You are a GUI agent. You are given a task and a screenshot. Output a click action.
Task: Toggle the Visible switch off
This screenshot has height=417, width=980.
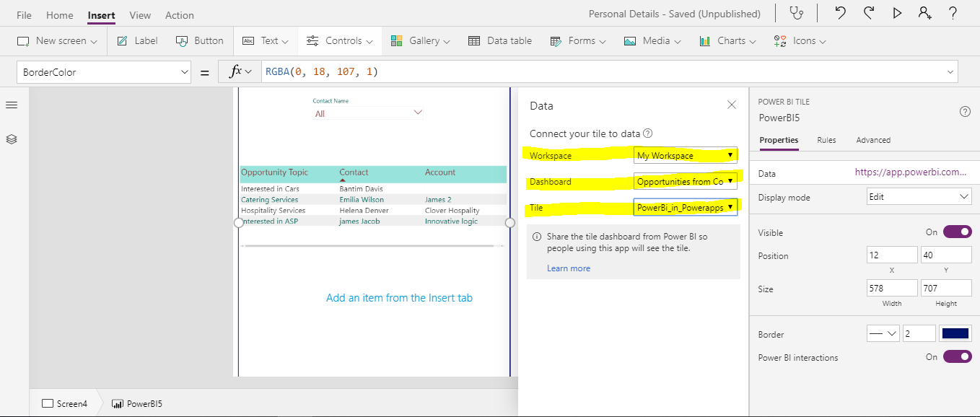point(957,232)
